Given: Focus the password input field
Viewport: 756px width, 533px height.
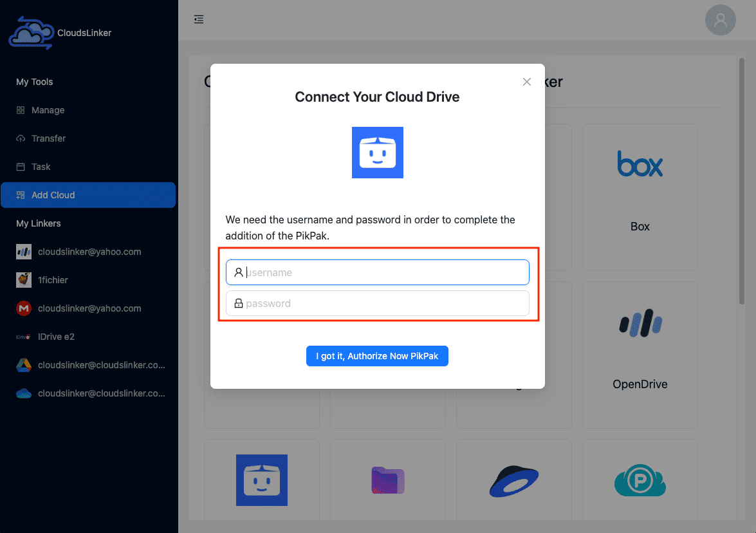Looking at the screenshot, I should click(378, 303).
